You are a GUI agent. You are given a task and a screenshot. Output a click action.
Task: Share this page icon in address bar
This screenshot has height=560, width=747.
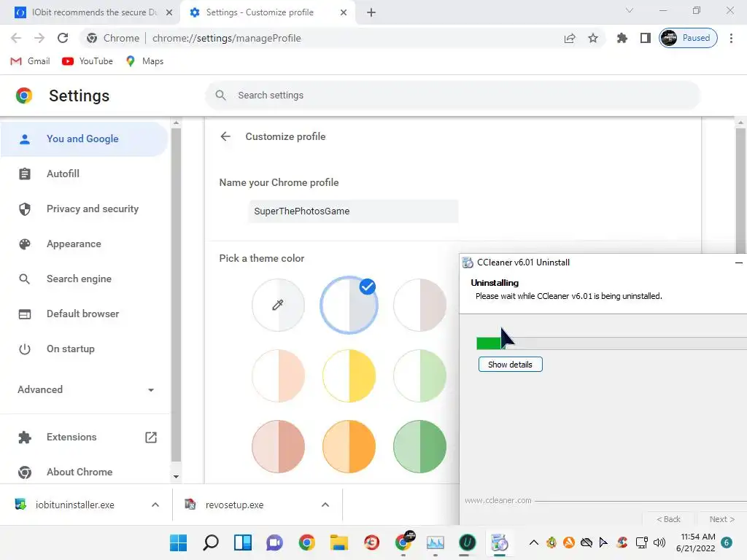pos(570,38)
